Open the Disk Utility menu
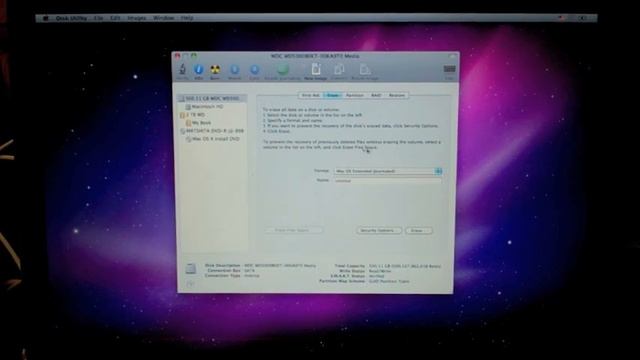The width and height of the screenshot is (640, 360). click(71, 18)
